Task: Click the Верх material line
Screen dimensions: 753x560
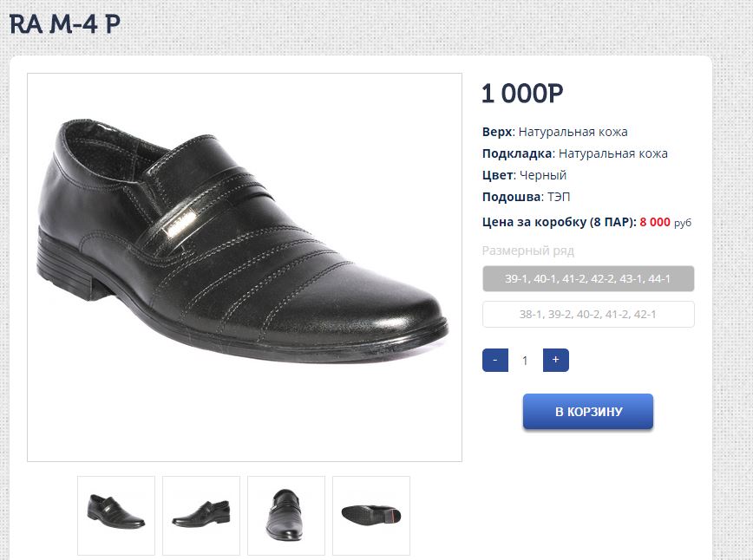Action: (554, 132)
